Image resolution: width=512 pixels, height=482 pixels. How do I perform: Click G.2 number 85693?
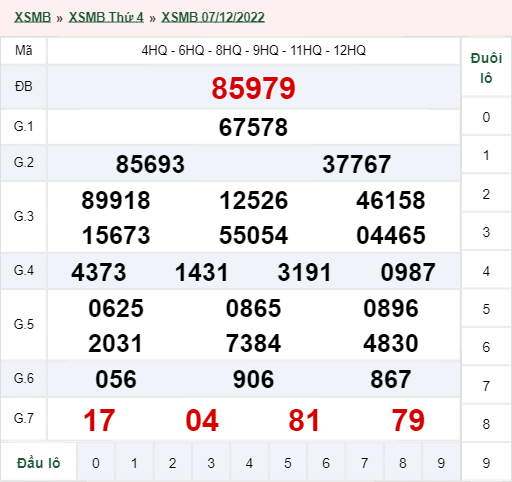coord(150,164)
